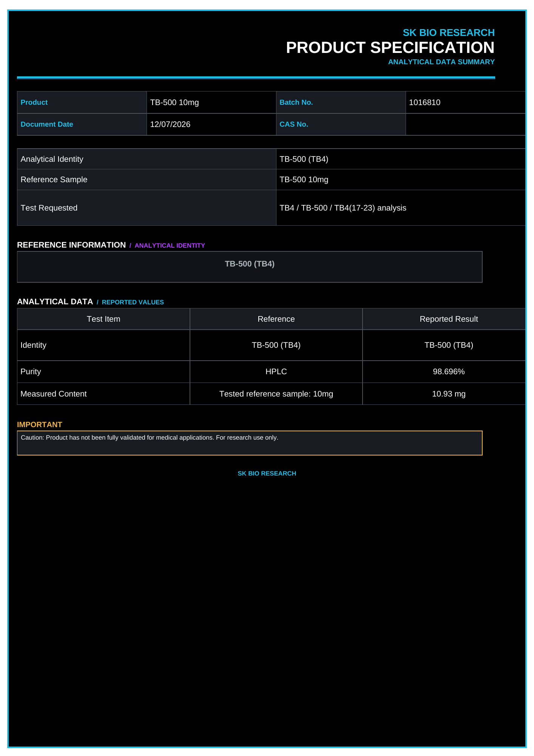Click the SK BIO RESEARCH header title

[x=448, y=33]
